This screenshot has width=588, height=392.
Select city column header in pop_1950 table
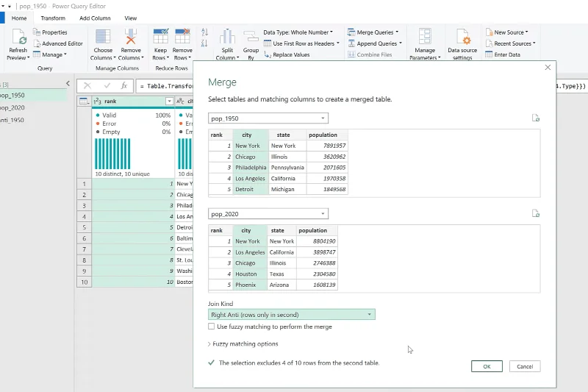point(251,135)
